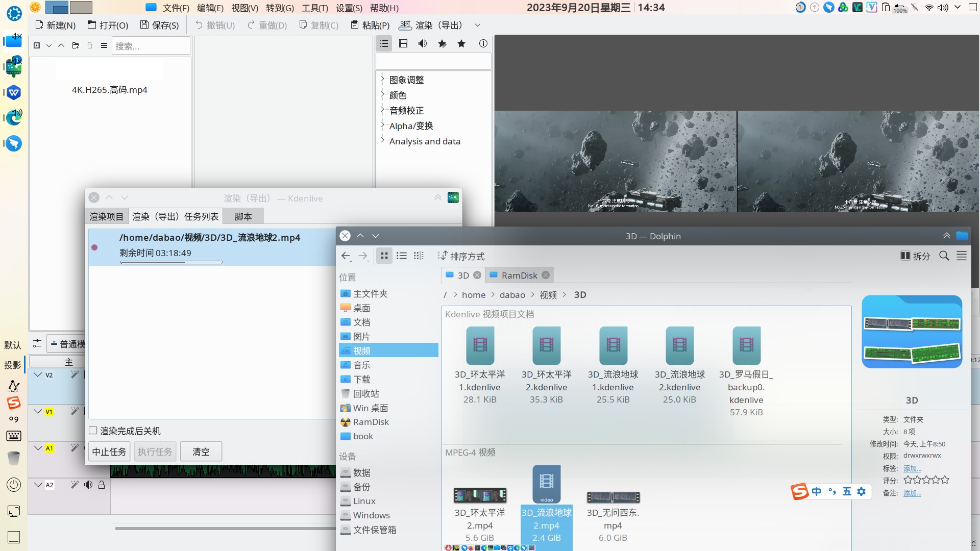
Task: Open 排序方式 sort menu in Dolphin
Action: pyautogui.click(x=461, y=256)
